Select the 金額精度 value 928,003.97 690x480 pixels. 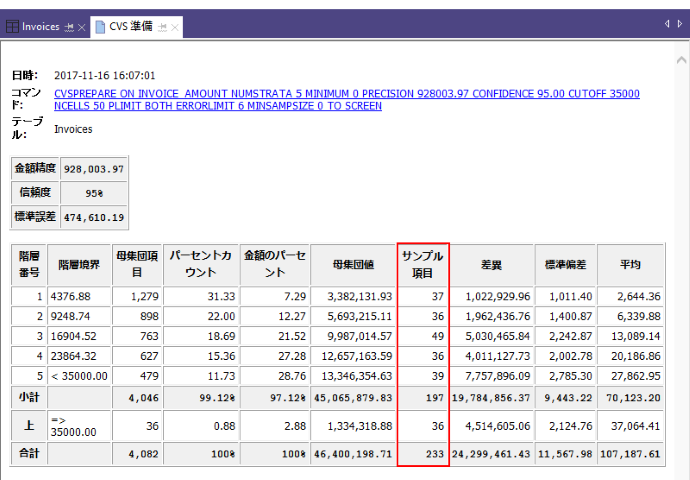pyautogui.click(x=93, y=169)
